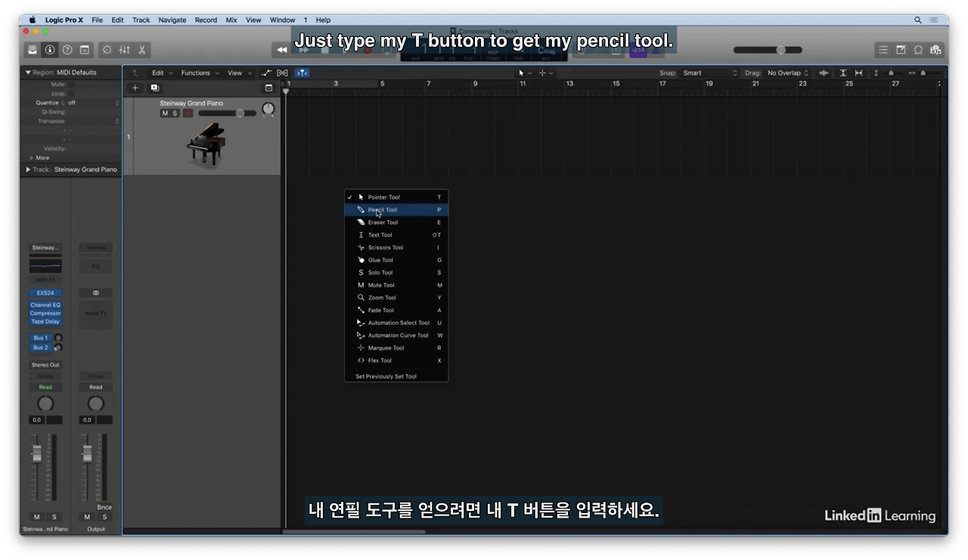Choose Fade Tool in tool menu

coord(396,311)
